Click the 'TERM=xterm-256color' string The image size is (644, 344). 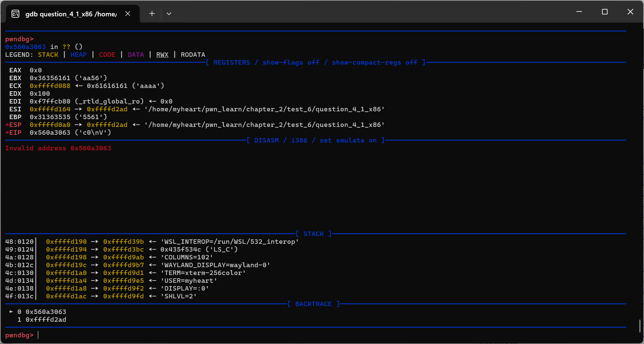(x=203, y=273)
